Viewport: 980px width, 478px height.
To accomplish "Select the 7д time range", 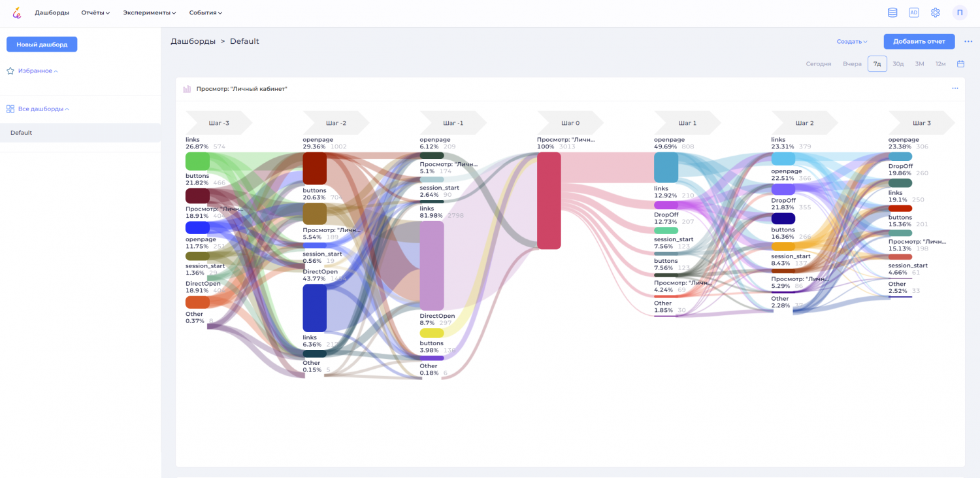I will coord(877,64).
